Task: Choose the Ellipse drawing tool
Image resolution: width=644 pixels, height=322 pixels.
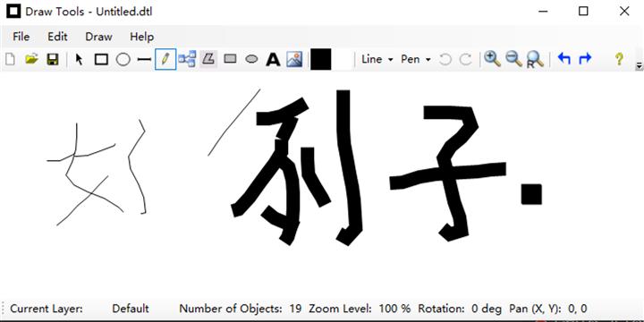Action: [x=123, y=60]
